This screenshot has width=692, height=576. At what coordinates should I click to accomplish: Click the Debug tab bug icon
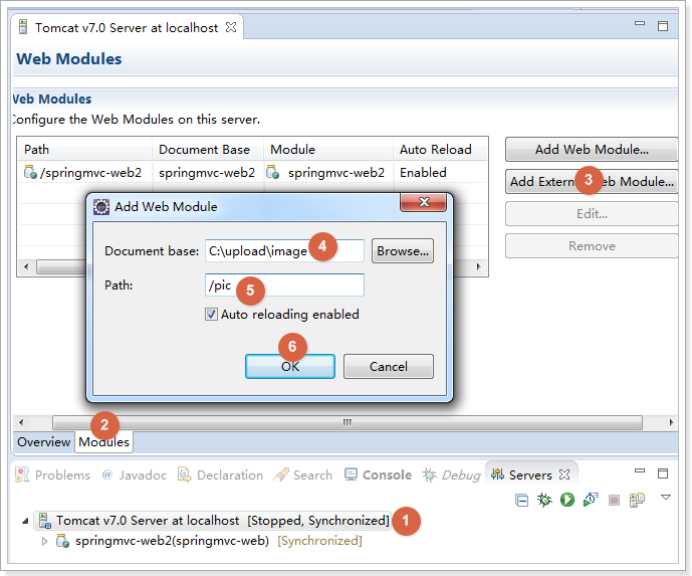click(429, 475)
